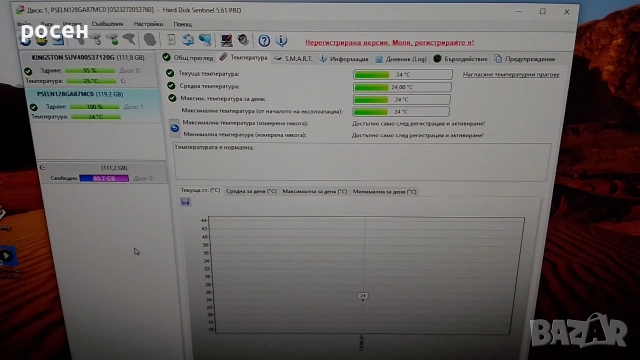Viewport: 640px width, 360px height.
Task: Click the disk icon with green dot in toolbar
Action: point(113,40)
